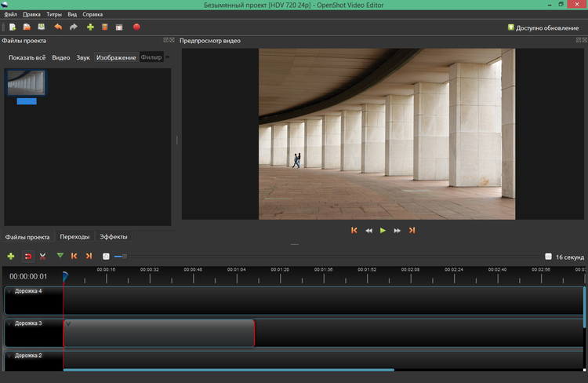Screen dimensions: 588x383
Task: Click jump to end preview button
Action: click(x=412, y=230)
